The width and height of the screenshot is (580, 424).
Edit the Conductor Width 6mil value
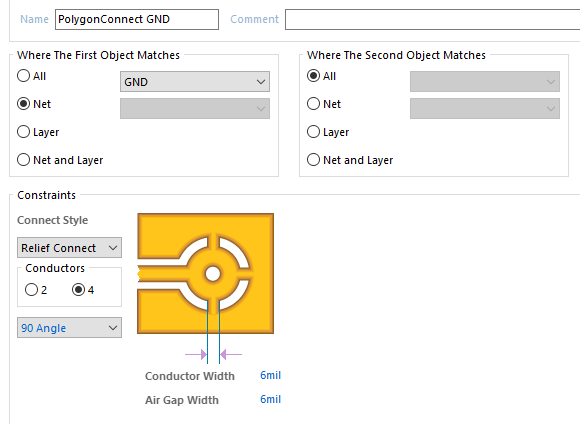(270, 376)
